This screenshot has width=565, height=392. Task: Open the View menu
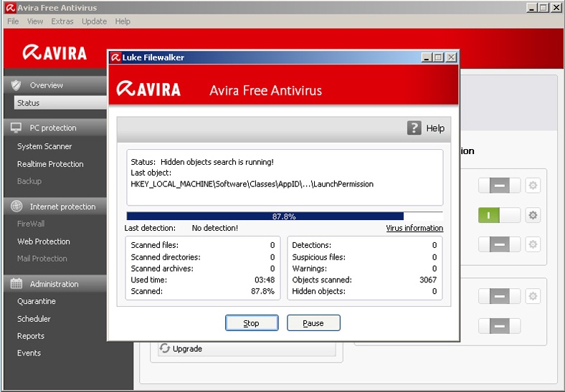(x=35, y=21)
